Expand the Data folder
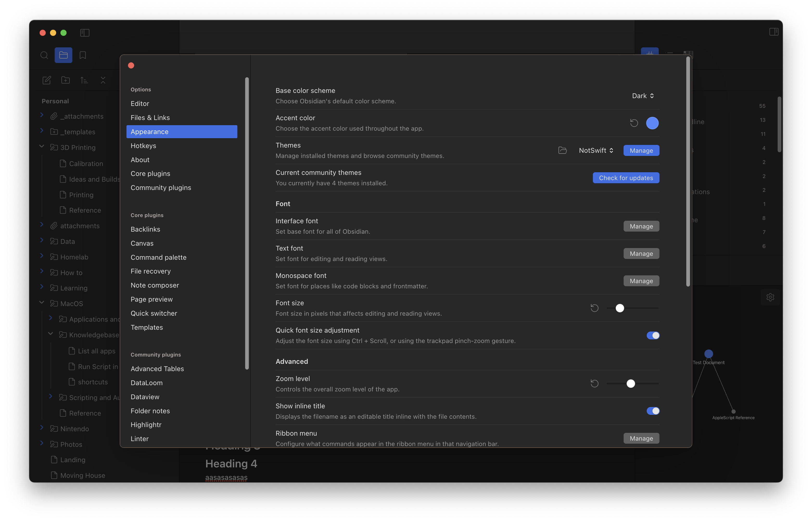This screenshot has height=521, width=812. click(x=42, y=240)
